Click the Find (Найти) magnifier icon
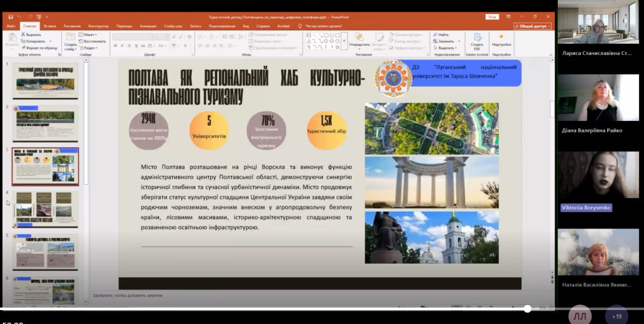 point(434,34)
